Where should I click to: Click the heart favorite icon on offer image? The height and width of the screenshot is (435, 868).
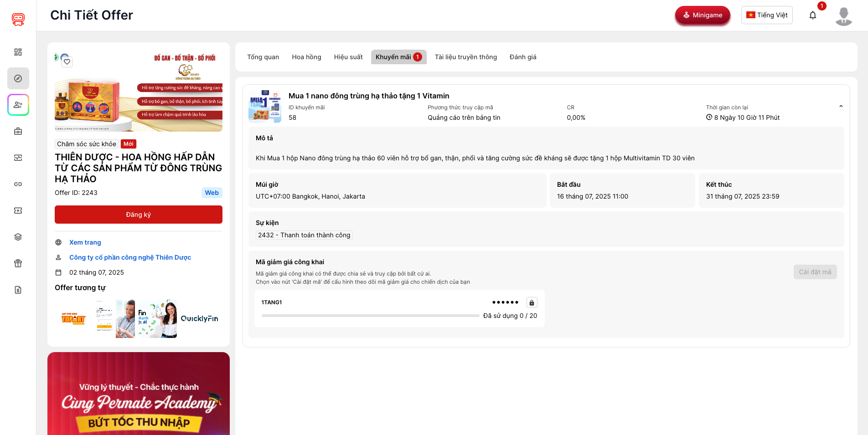click(67, 61)
